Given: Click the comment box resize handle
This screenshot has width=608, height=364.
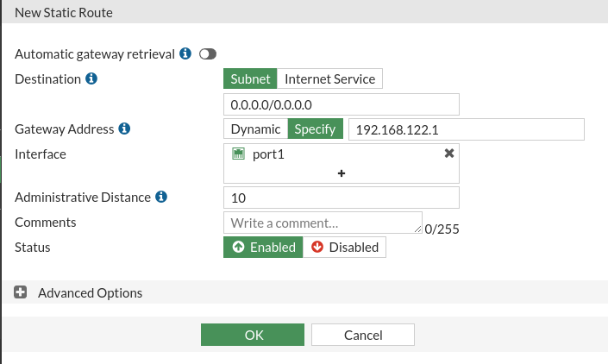Looking at the screenshot, I should pyautogui.click(x=417, y=229).
